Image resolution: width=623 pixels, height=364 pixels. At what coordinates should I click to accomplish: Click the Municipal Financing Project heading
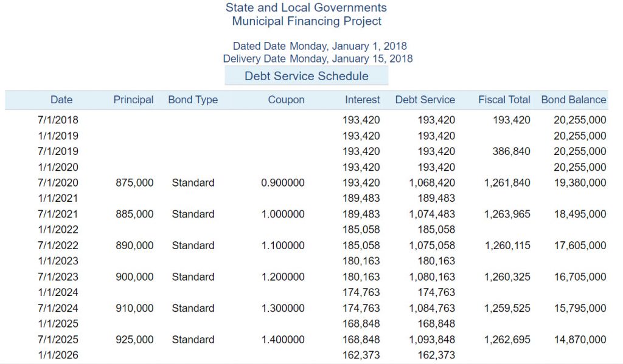[307, 21]
